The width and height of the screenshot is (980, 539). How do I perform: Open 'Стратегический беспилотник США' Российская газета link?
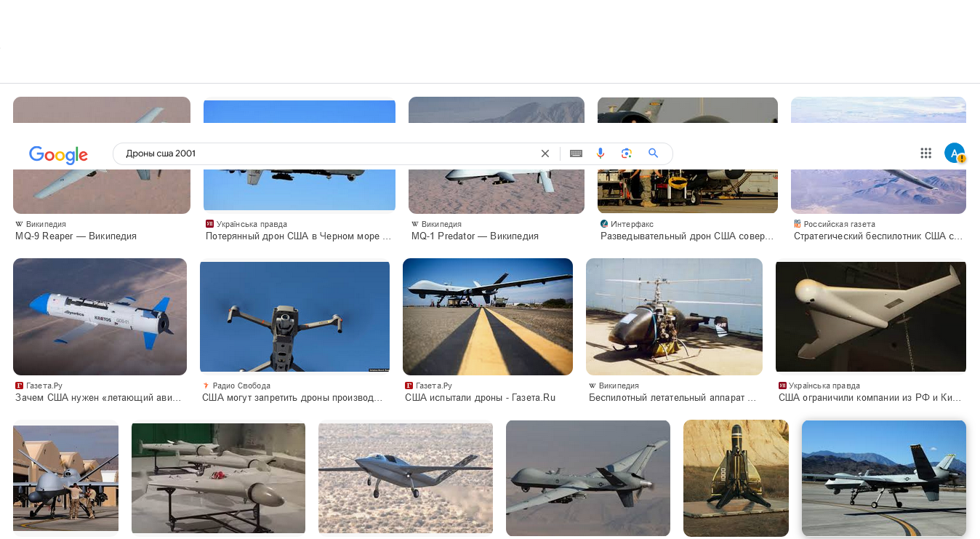(878, 236)
